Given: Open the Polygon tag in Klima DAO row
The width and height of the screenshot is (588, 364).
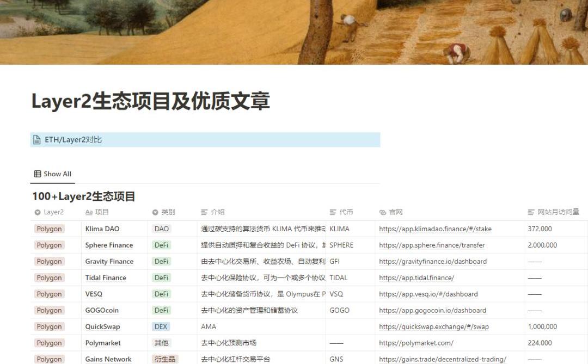Looking at the screenshot, I should pos(49,229).
